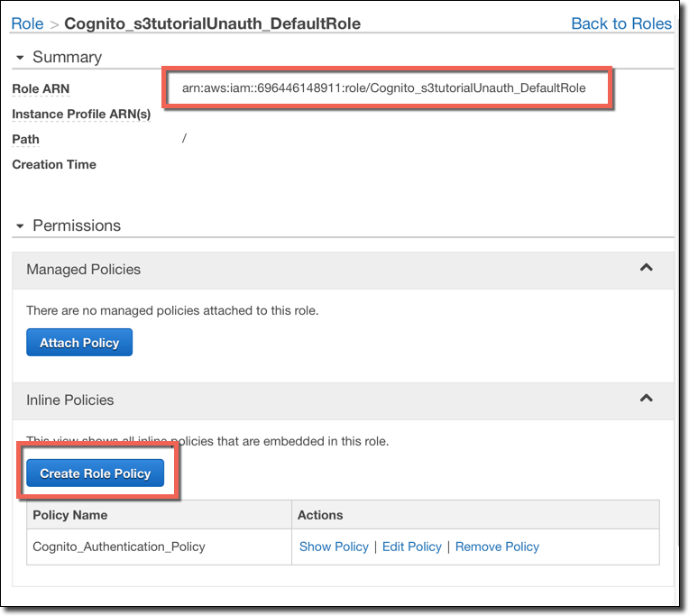Click the Policy Name column header
Viewport: 689px width, 616px height.
(x=159, y=514)
